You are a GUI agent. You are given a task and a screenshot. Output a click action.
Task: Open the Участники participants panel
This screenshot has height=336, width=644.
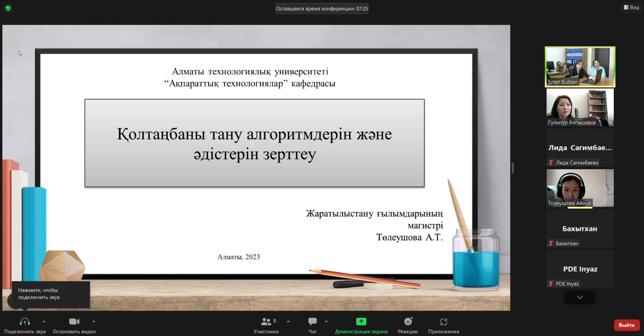pyautogui.click(x=266, y=326)
